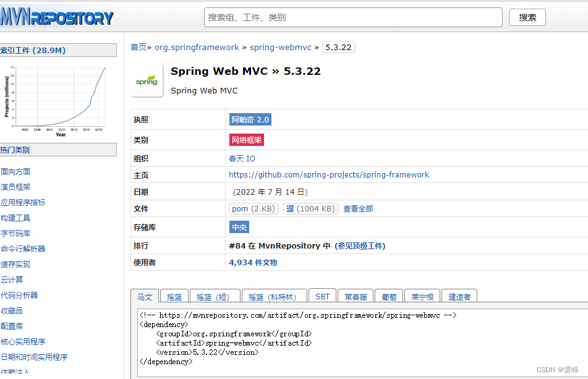
Task: Switch to the 马文 code tab
Action: 144,297
